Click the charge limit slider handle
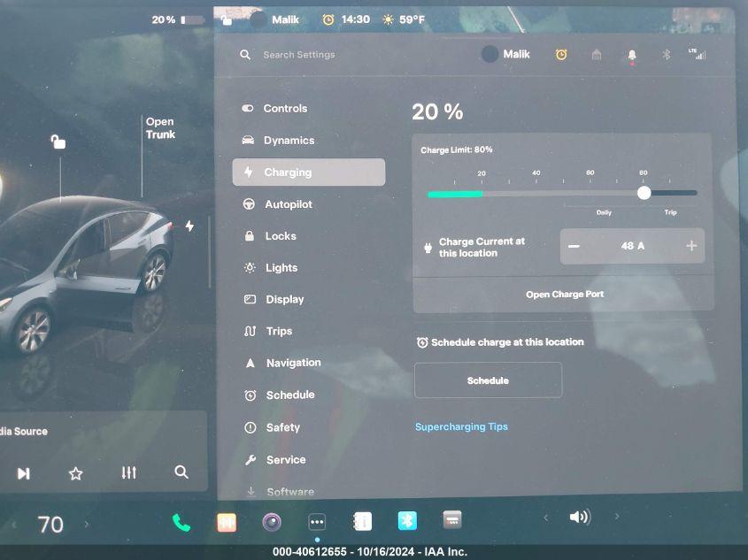The height and width of the screenshot is (560, 748). [644, 192]
